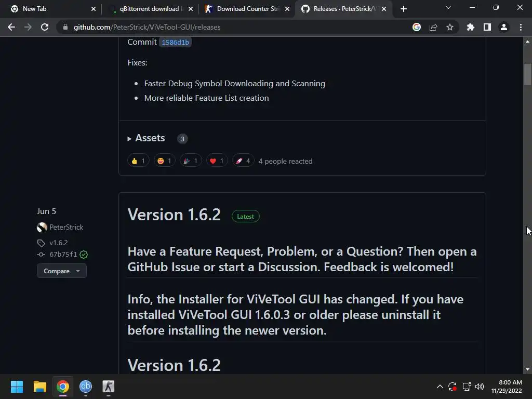Open the clock showing 8:00 AM
The width and height of the screenshot is (532, 399).
click(x=507, y=387)
